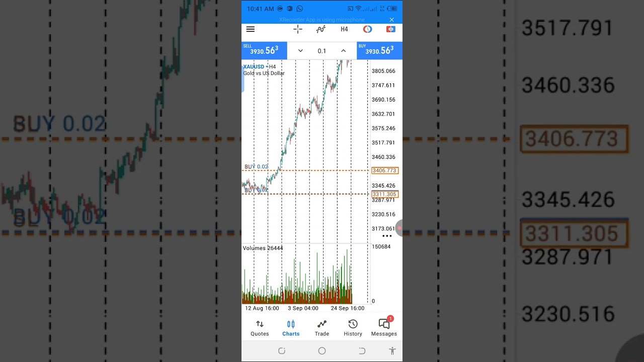Open the new order trade icon

(x=390, y=29)
